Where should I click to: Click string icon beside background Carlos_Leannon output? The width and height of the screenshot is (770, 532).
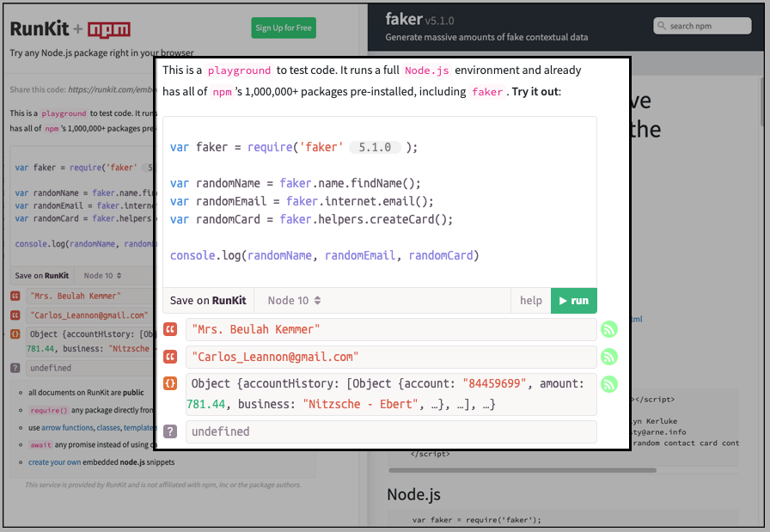click(x=15, y=315)
